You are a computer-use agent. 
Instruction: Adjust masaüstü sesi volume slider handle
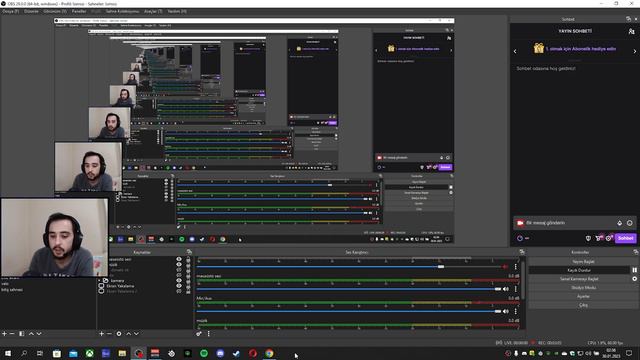(x=498, y=289)
